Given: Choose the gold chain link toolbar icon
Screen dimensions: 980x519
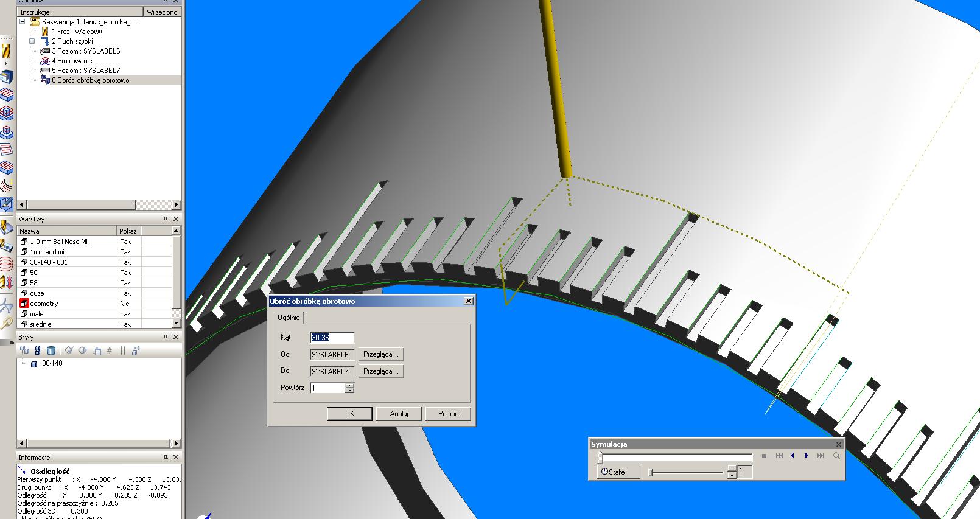Looking at the screenshot, I should (x=6, y=322).
